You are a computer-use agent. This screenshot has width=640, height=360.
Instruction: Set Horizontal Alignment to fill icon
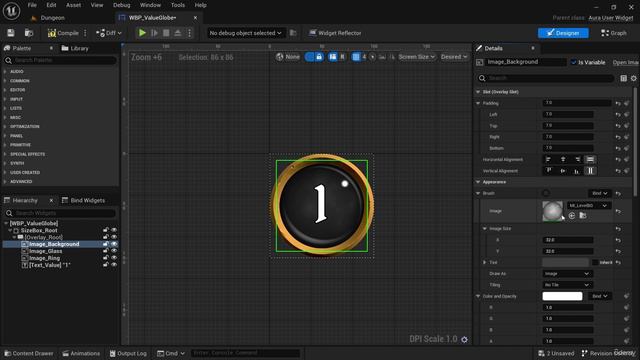(590, 160)
